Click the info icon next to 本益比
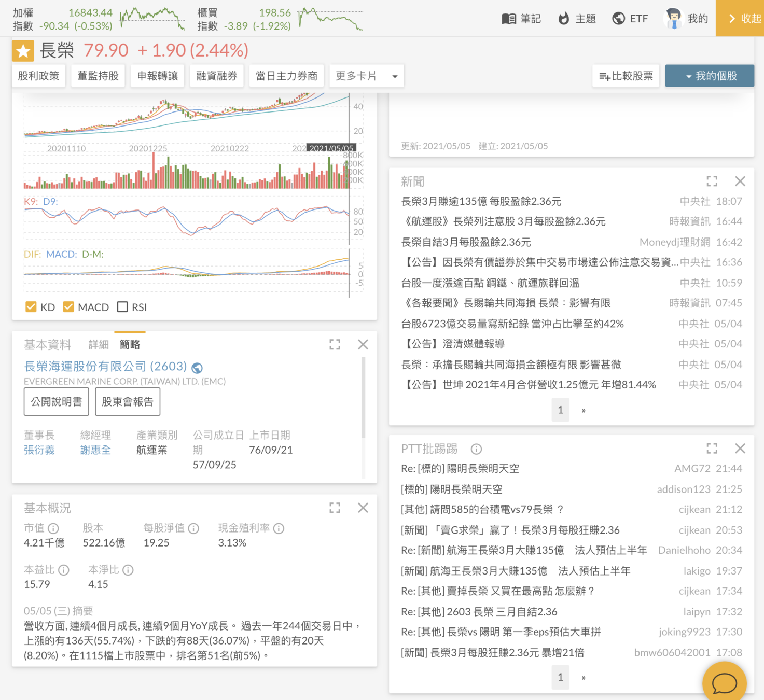 click(x=64, y=570)
